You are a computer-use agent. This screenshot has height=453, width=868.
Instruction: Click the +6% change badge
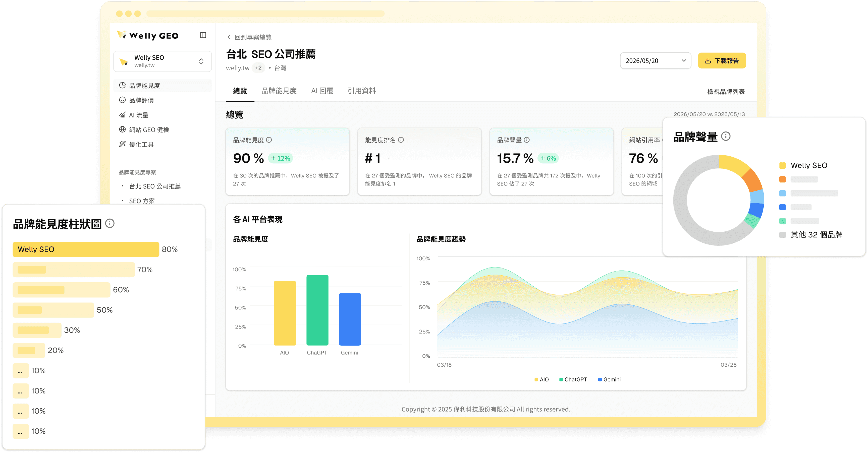[548, 158]
